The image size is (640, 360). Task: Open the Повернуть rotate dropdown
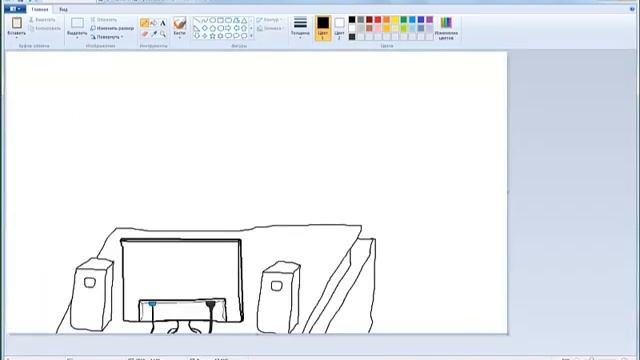click(x=107, y=37)
